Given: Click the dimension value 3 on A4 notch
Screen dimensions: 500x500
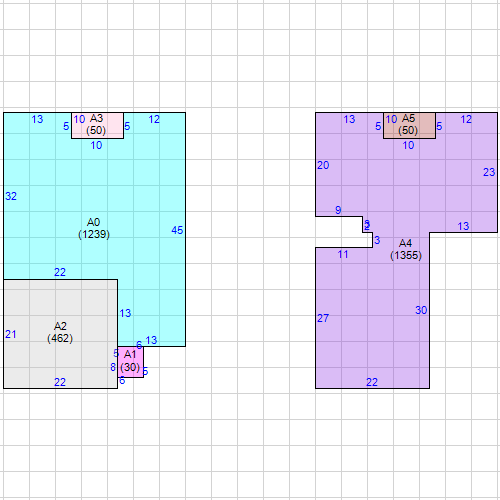Looking at the screenshot, I should (x=377, y=240).
